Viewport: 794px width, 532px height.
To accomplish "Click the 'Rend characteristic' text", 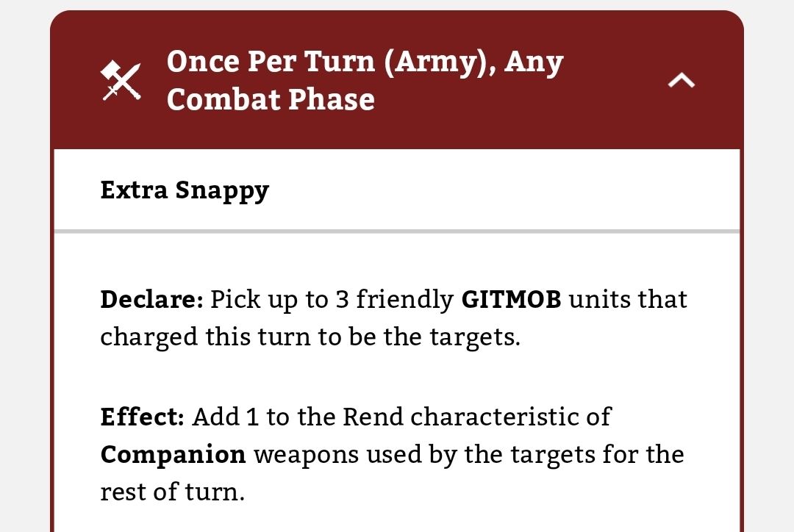I will click(x=476, y=417).
